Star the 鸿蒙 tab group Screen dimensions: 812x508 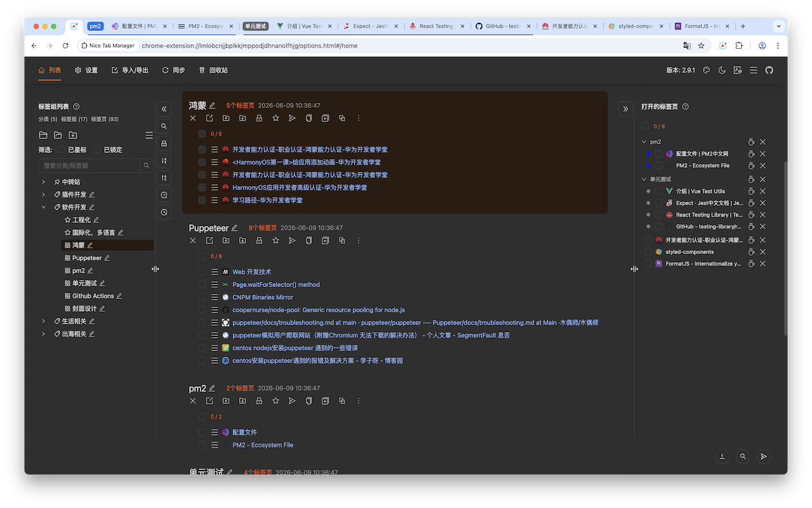(x=275, y=118)
